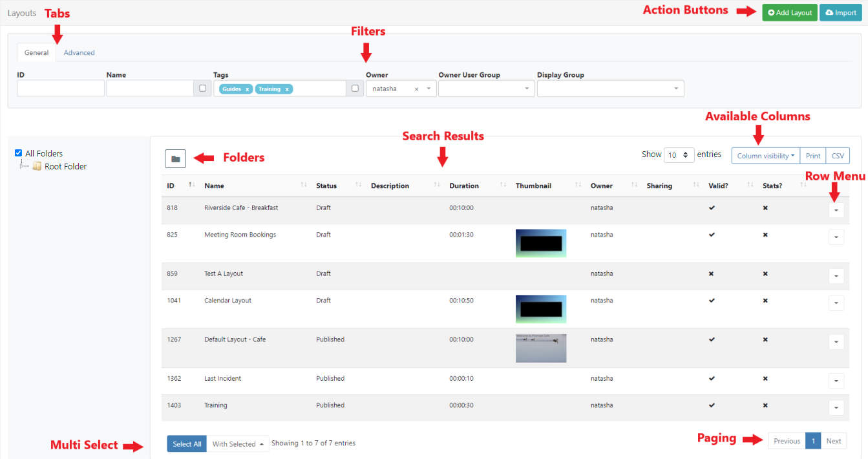Click the Root Folder icon in tree
The width and height of the screenshot is (868, 459).
37,166
